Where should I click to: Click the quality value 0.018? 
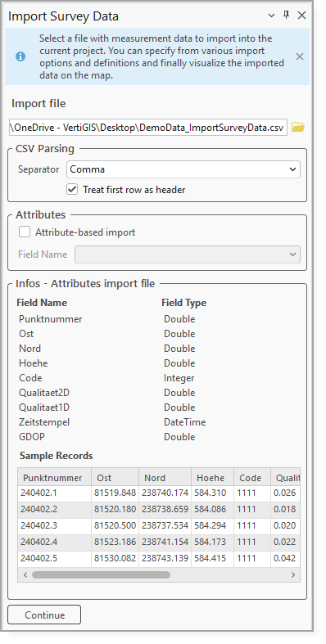coord(285,510)
